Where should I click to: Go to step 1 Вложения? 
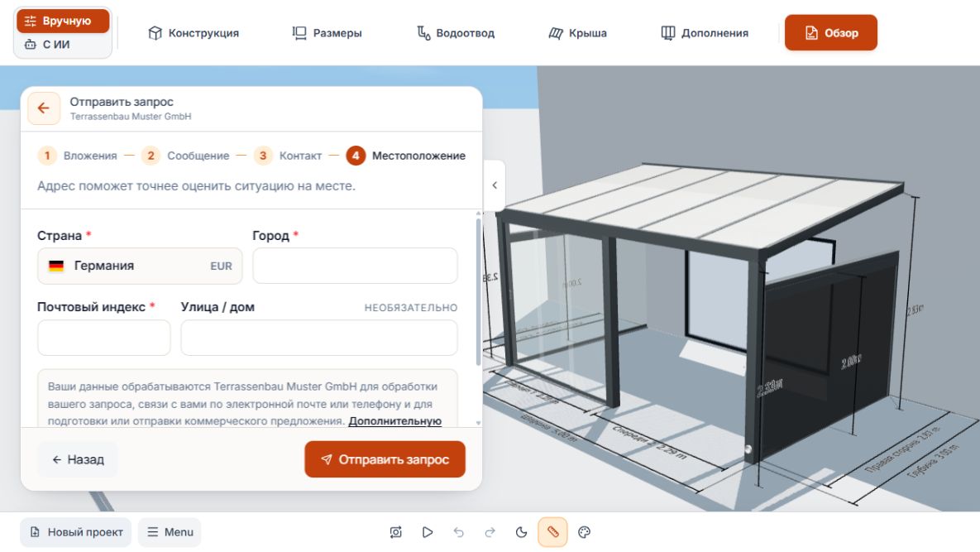[78, 156]
